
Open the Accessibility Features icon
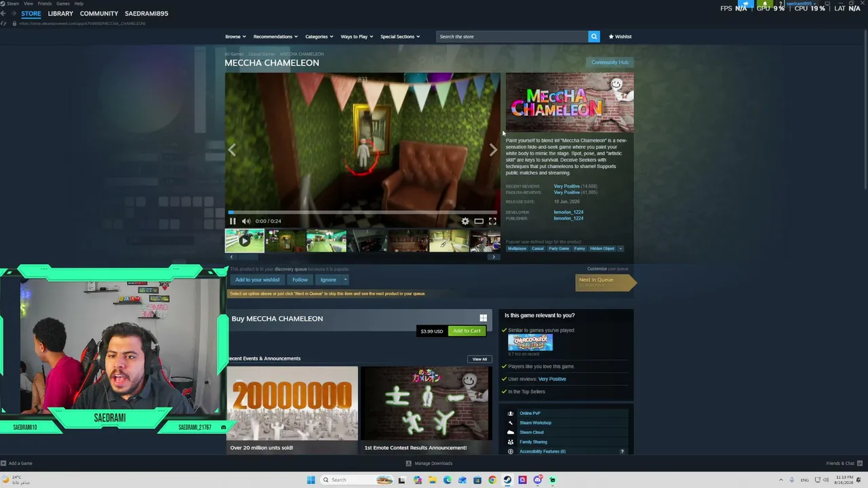pyautogui.click(x=511, y=451)
